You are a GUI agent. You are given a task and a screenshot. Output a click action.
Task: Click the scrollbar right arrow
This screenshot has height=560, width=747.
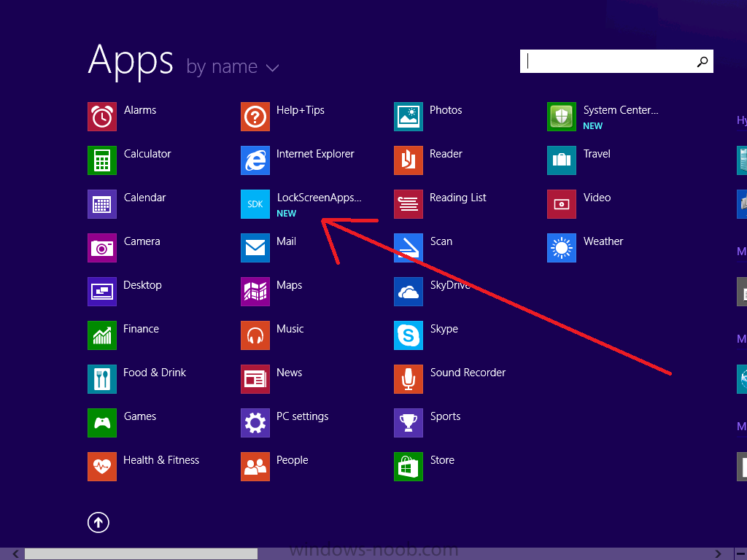[x=719, y=554]
